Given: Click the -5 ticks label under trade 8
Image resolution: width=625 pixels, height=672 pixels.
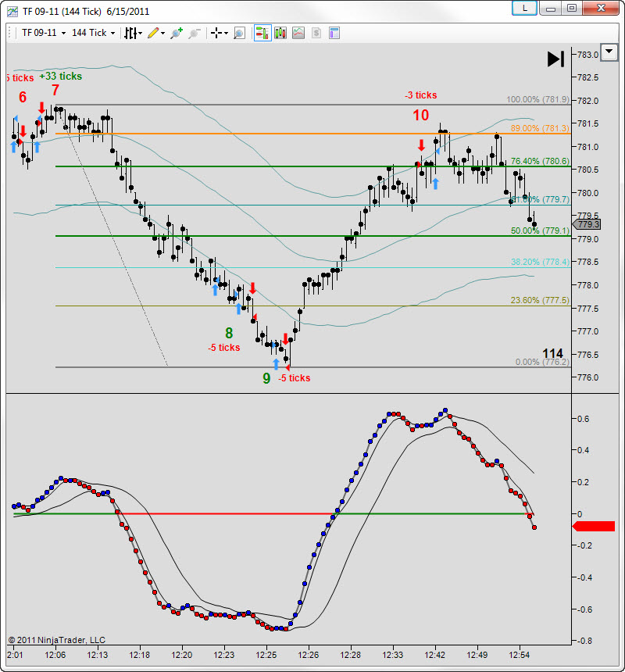Looking at the screenshot, I should pos(224,348).
